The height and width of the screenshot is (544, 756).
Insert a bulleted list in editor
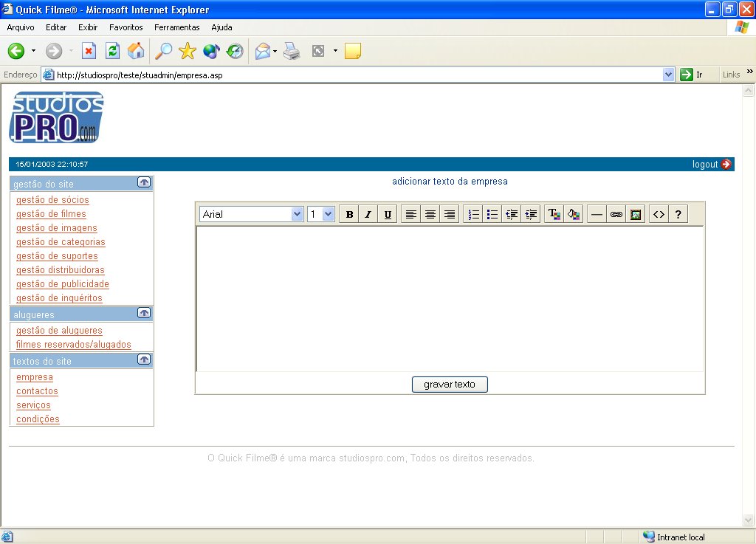click(492, 214)
